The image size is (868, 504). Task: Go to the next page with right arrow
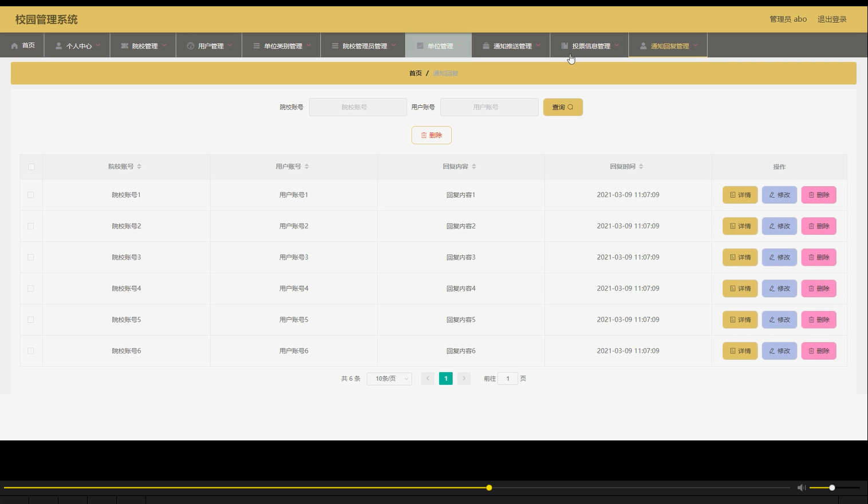point(464,379)
